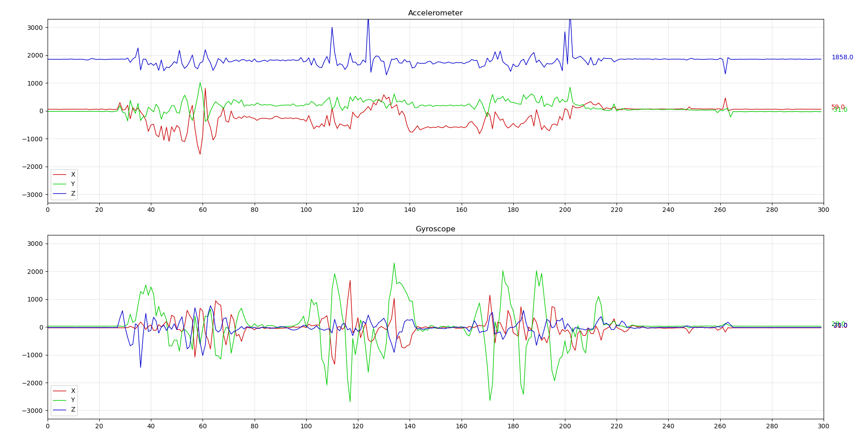Click x-axis tick 200 under Gyroscope plot
Screen dimensions: 868x436
click(565, 426)
